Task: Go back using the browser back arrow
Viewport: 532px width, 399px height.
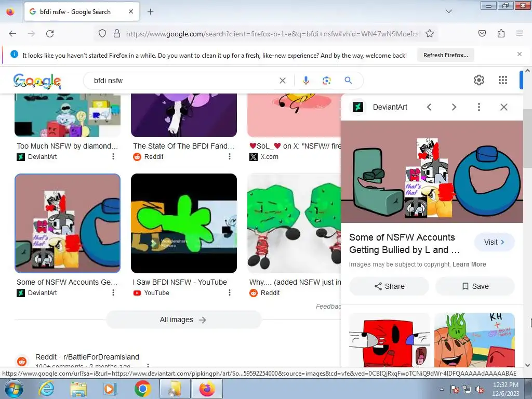Action: (x=12, y=34)
